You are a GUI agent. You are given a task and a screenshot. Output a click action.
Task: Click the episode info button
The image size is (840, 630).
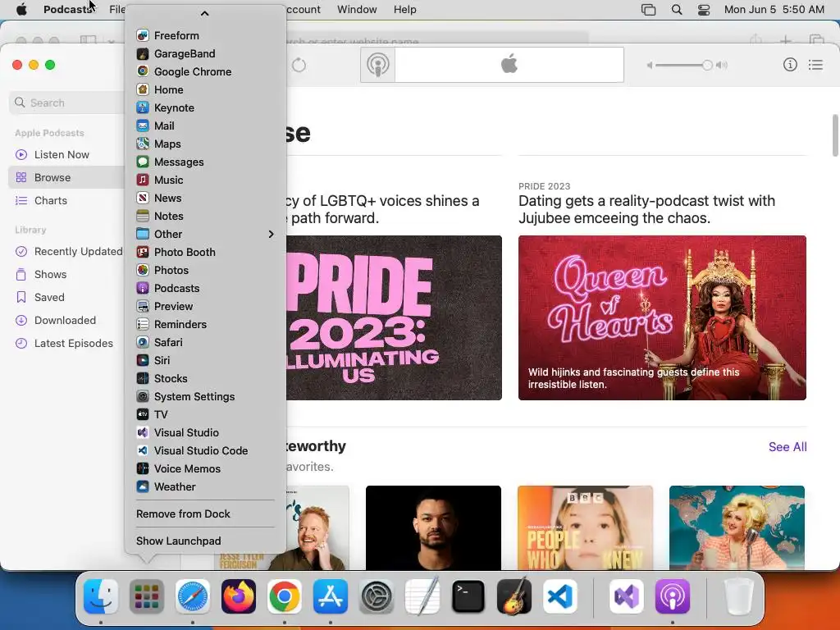[x=790, y=65]
